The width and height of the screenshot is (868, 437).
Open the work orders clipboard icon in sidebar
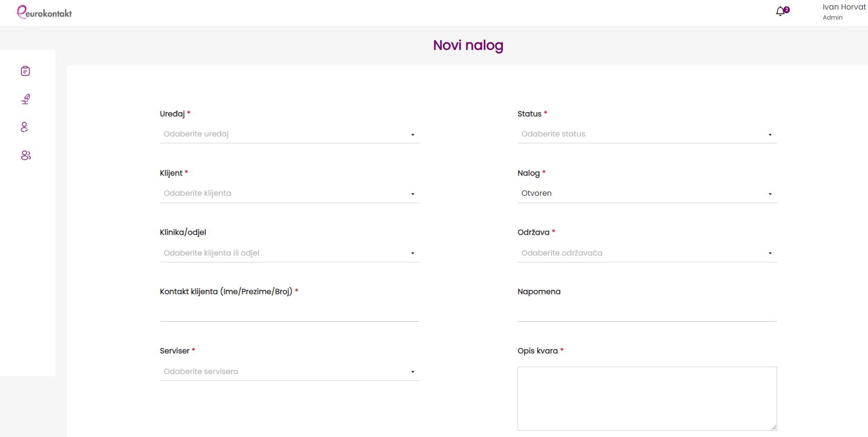tap(25, 71)
